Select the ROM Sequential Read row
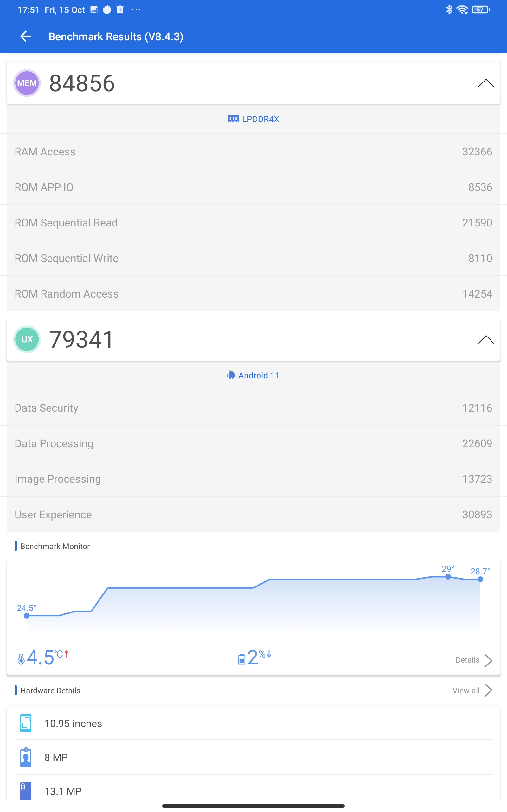 (x=253, y=223)
